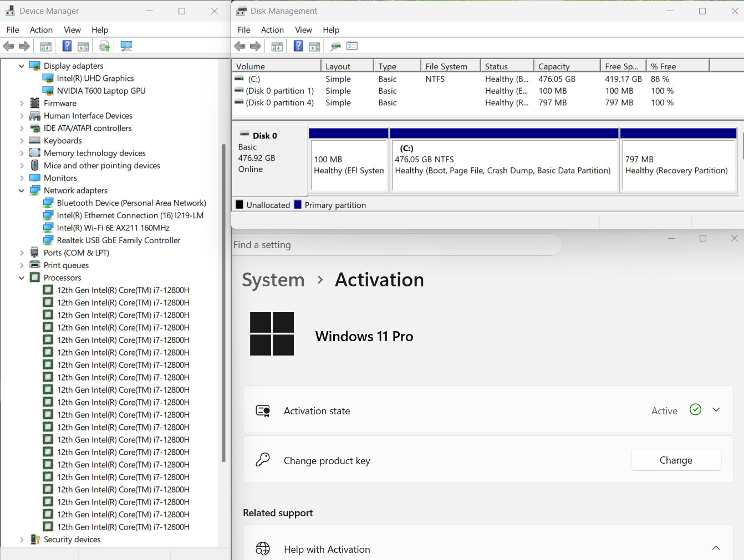This screenshot has width=744, height=560.
Task: Click Back arrow in Device Manager toolbar
Action: click(9, 47)
